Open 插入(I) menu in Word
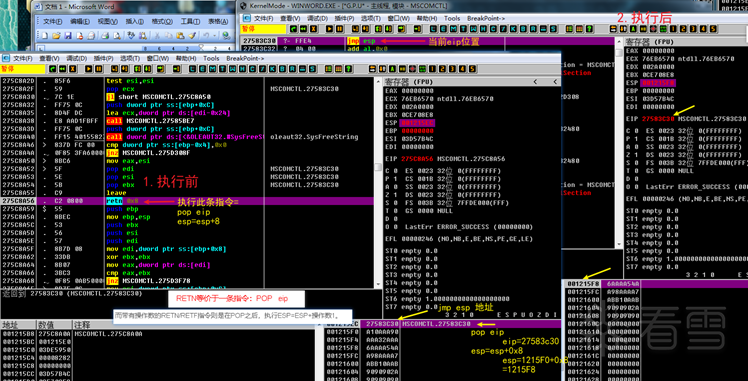Screen dimensions: 748x381 click(x=135, y=21)
